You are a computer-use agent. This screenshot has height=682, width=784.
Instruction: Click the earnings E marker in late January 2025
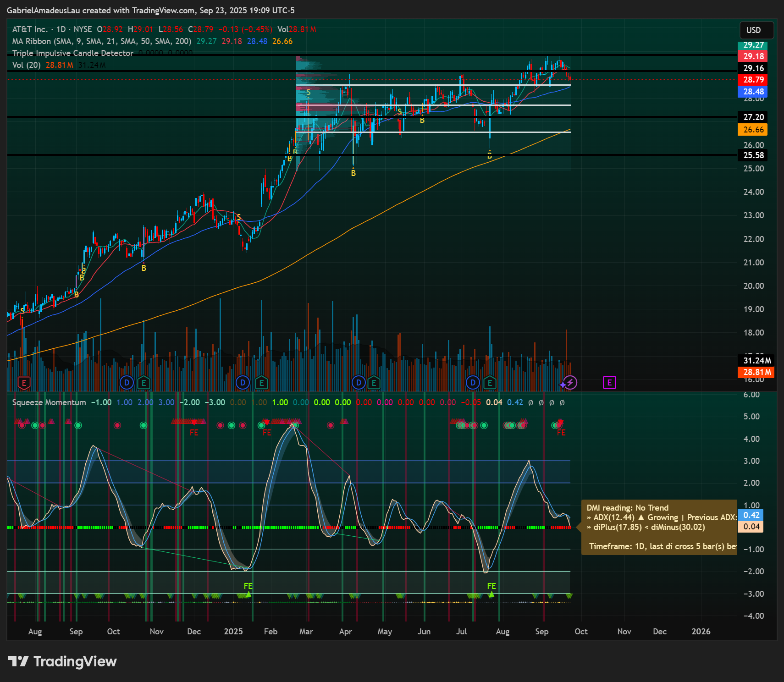coord(261,382)
